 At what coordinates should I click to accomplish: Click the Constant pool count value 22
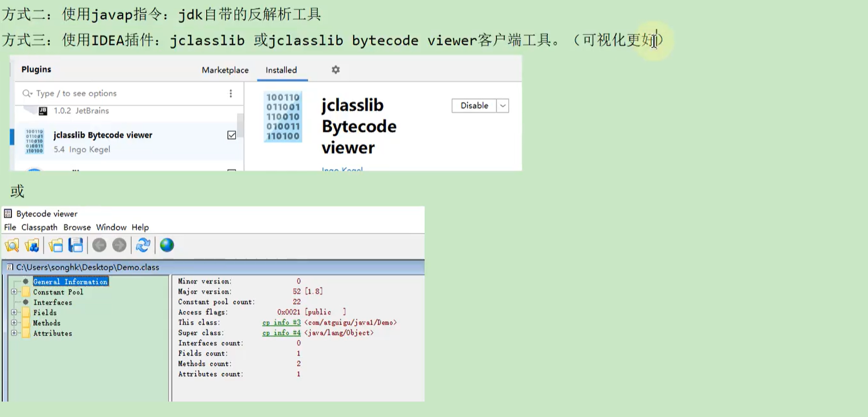click(297, 302)
